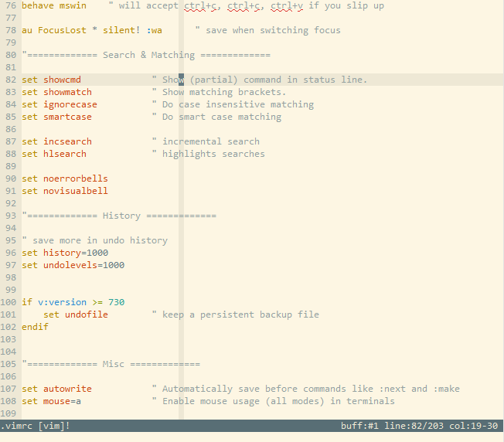Place cursor on "novisualbell"
This screenshot has height=442, width=504.
click(75, 191)
